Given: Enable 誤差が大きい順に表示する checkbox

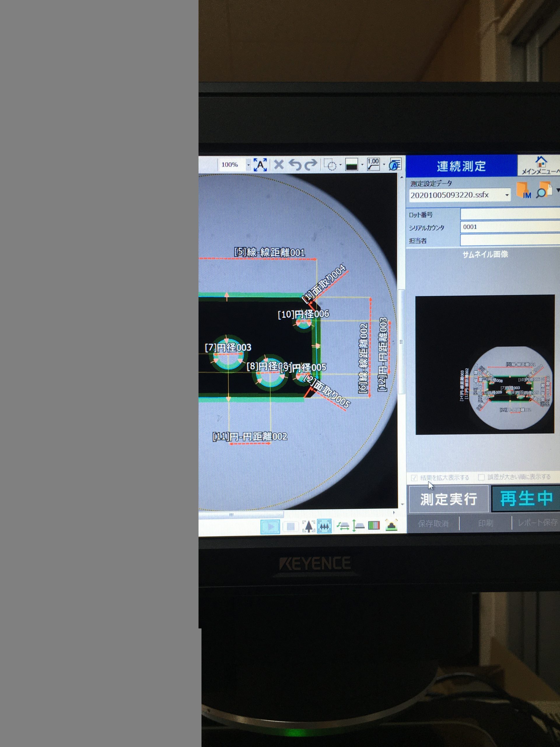Looking at the screenshot, I should (481, 477).
